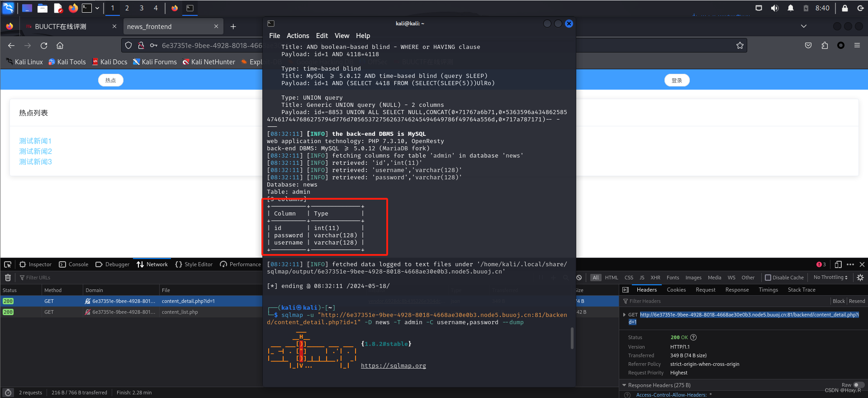Image resolution: width=868 pixels, height=398 pixels.
Task: Click the terminal window vertical scrollbar
Action: tap(572, 338)
